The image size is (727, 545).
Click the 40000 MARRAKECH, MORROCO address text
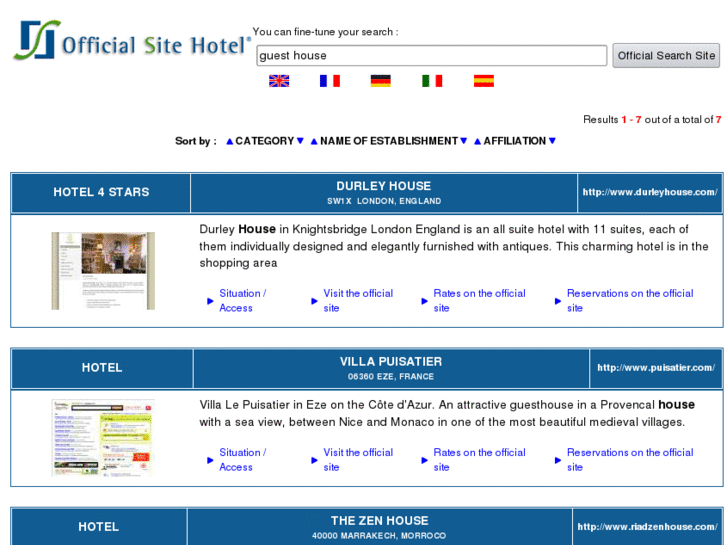point(379,536)
